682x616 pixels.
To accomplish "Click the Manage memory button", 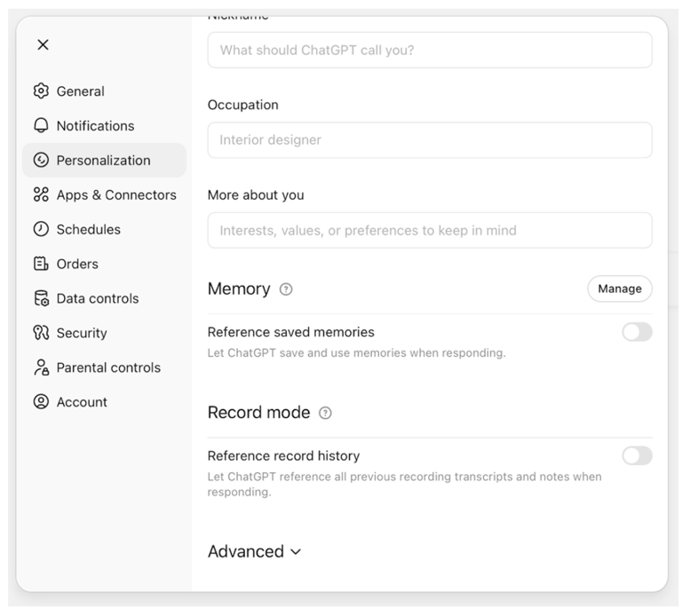I will 619,288.
